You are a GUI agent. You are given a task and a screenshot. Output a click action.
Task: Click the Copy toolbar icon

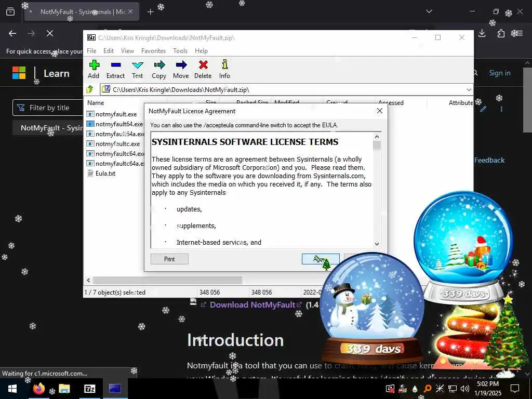pos(159,69)
